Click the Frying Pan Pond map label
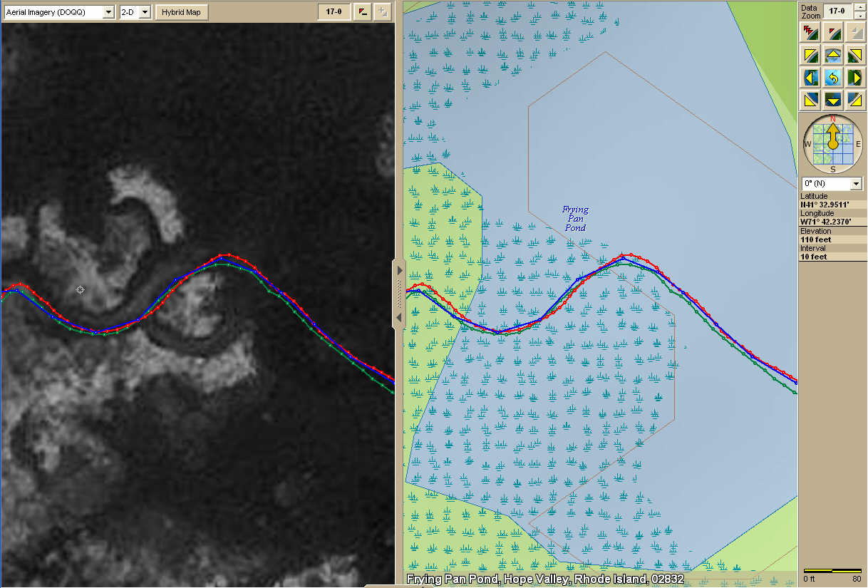 click(575, 219)
